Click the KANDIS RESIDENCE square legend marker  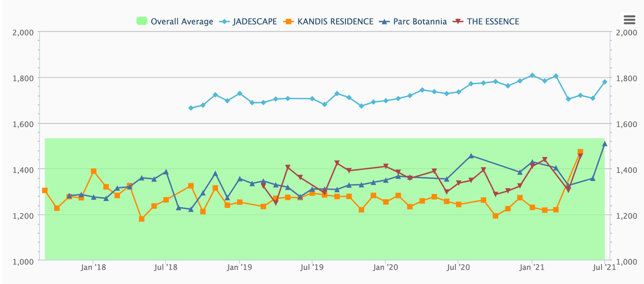coord(288,22)
